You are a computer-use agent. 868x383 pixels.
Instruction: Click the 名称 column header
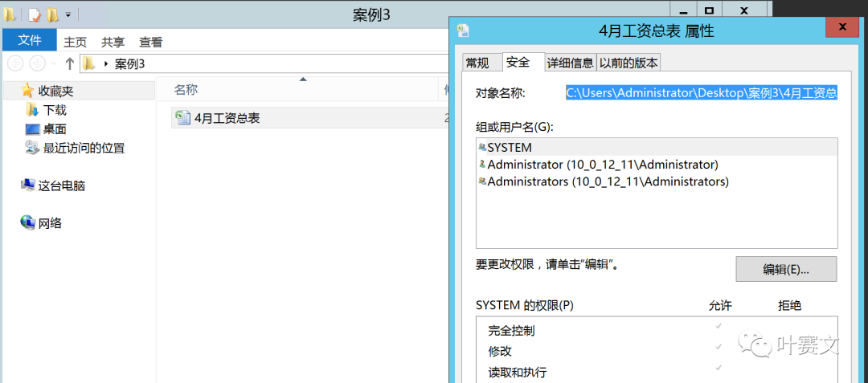186,90
